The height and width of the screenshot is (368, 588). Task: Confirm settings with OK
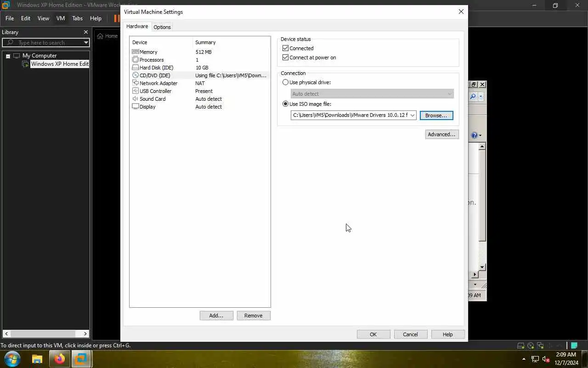(373, 334)
